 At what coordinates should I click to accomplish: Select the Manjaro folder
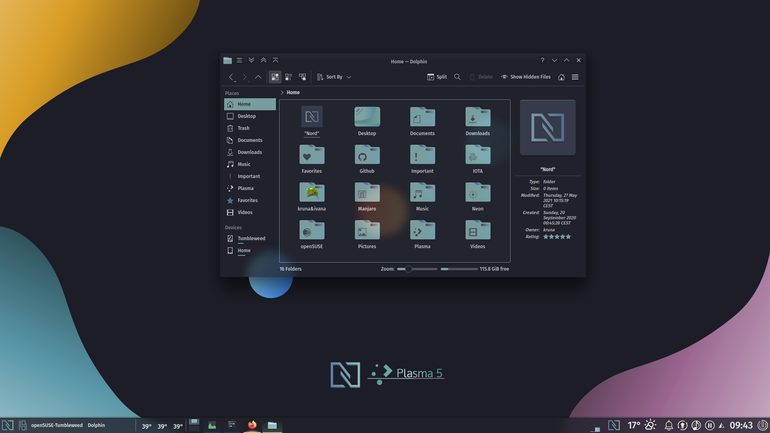tap(367, 196)
